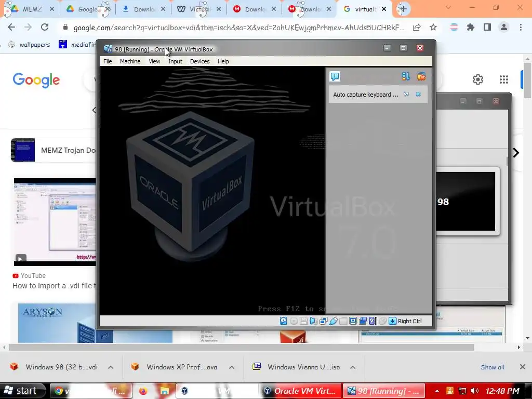The height and width of the screenshot is (399, 532).
Task: Open Chrome three-dot menu
Action: click(521, 28)
